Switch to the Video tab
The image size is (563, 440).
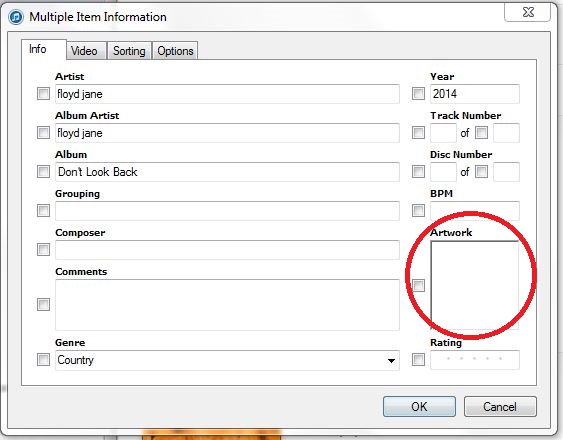coord(84,51)
